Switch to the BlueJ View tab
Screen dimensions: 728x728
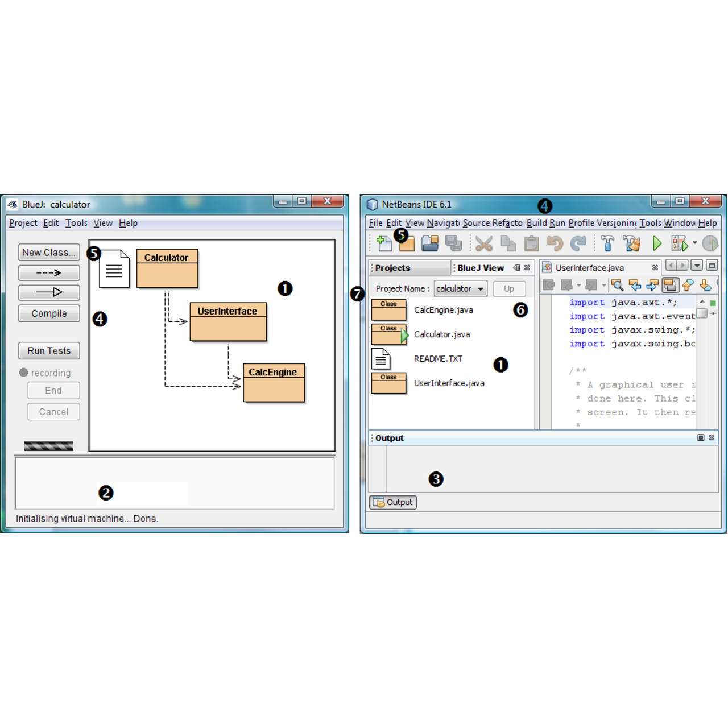point(481,268)
